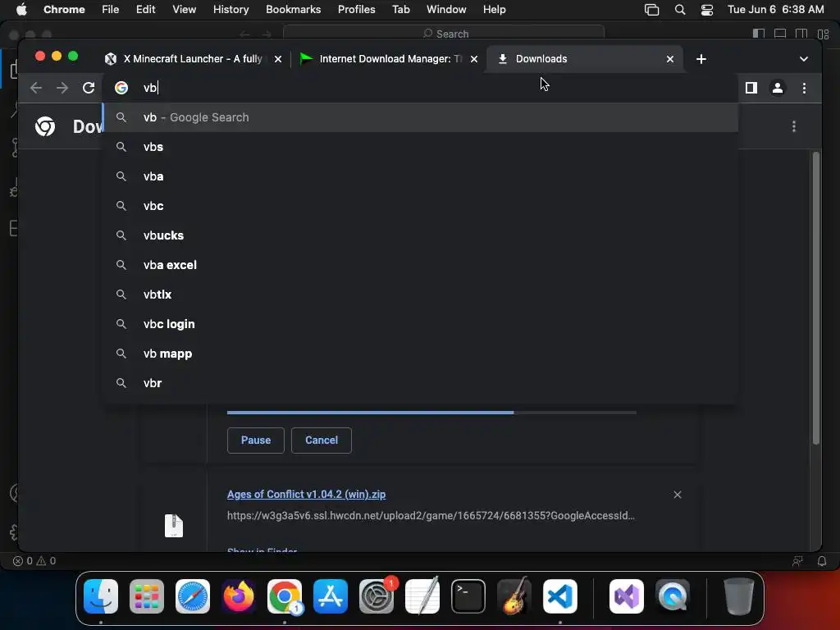This screenshot has height=630, width=840.
Task: Click the VS Code top Search field
Action: tap(444, 34)
